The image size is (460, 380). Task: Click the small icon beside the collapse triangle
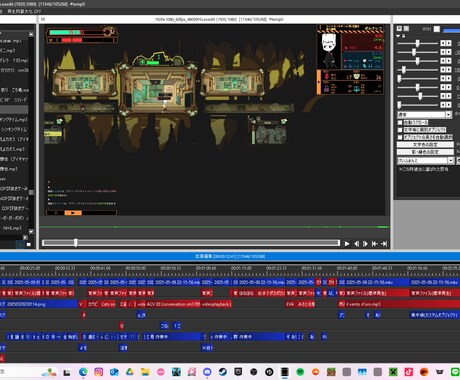(x=404, y=36)
